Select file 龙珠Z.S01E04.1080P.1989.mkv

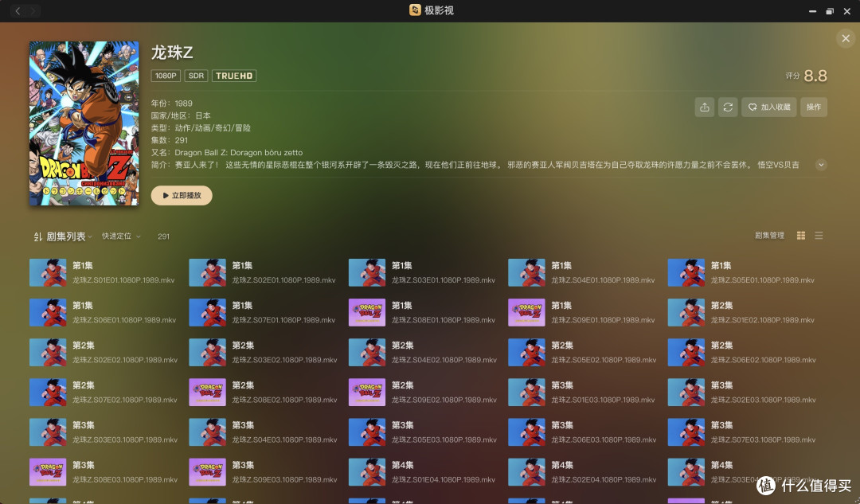coord(444,480)
